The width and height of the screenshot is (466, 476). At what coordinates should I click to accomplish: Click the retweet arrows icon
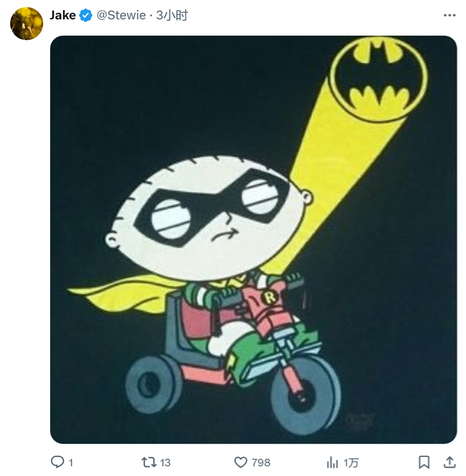pyautogui.click(x=149, y=462)
